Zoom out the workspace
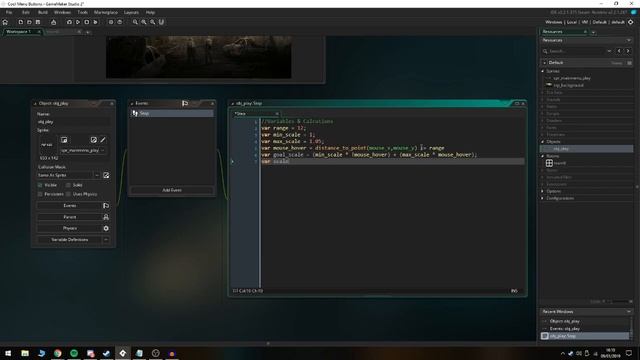Image resolution: width=640 pixels, height=360 pixels. (135, 22)
